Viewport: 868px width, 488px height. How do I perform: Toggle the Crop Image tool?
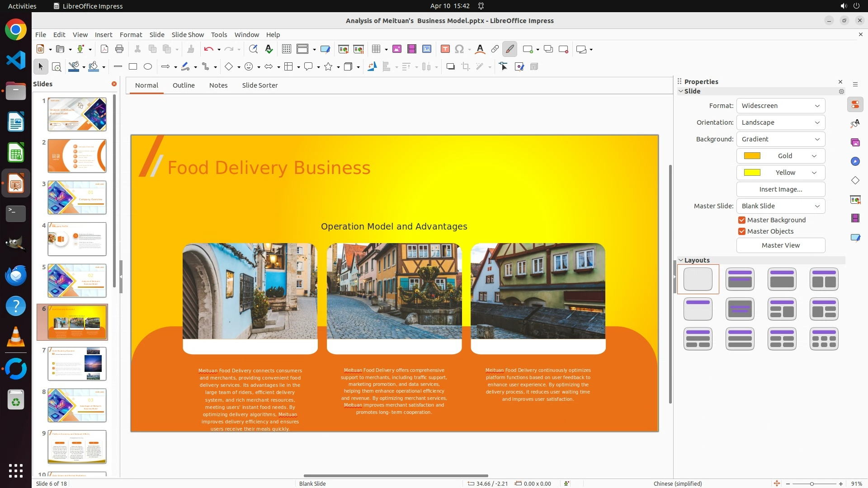click(x=466, y=67)
